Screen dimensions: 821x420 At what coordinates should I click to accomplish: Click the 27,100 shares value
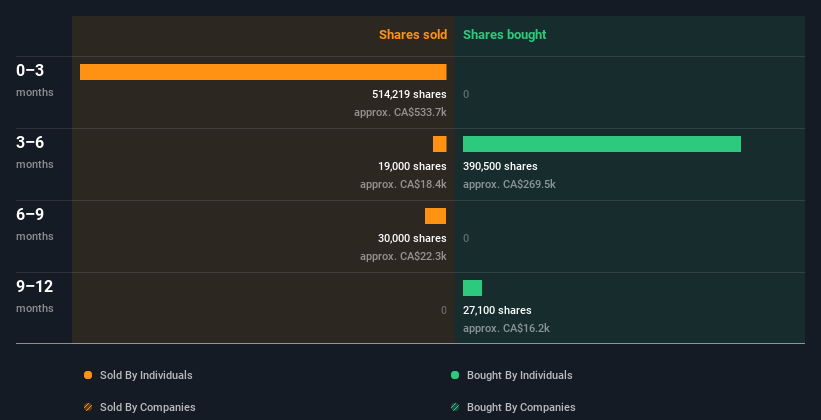497,310
